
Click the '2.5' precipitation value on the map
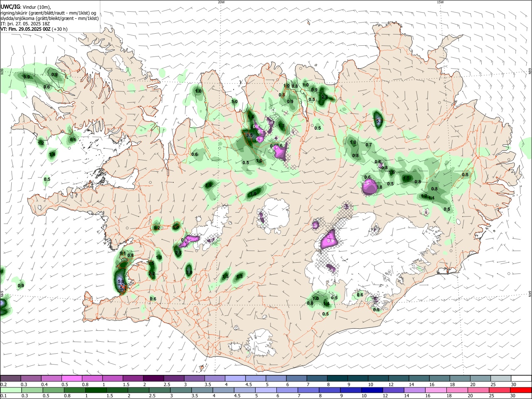pos(178,253)
